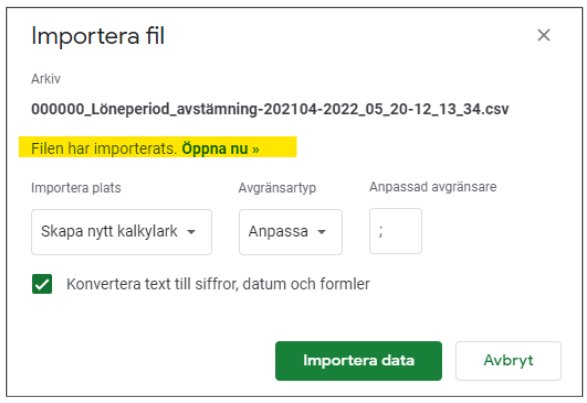Click the Anpassad avgränsare label
This screenshot has height=403, width=587.
433,187
